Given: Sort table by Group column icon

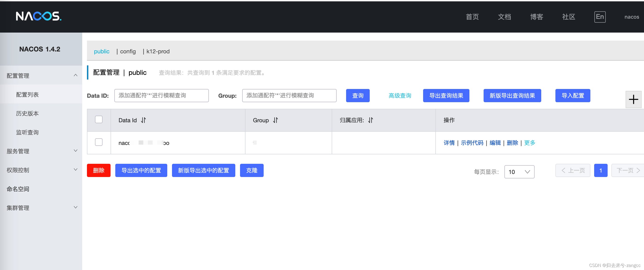Looking at the screenshot, I should tap(275, 120).
